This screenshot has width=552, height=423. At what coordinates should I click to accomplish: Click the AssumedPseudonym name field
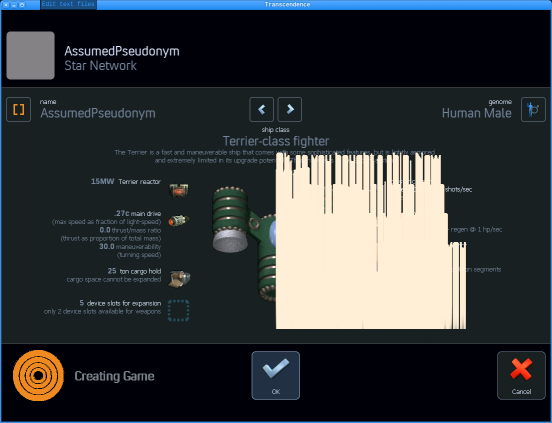click(98, 113)
